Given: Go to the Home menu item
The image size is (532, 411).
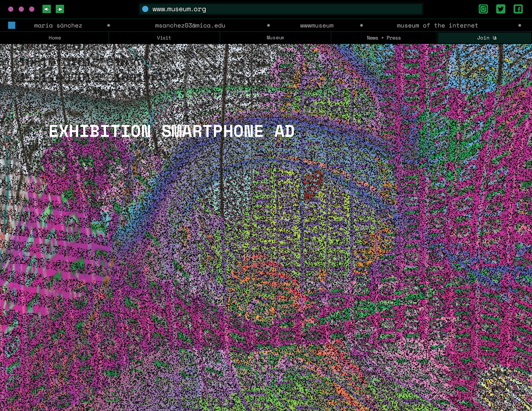Looking at the screenshot, I should coord(55,38).
